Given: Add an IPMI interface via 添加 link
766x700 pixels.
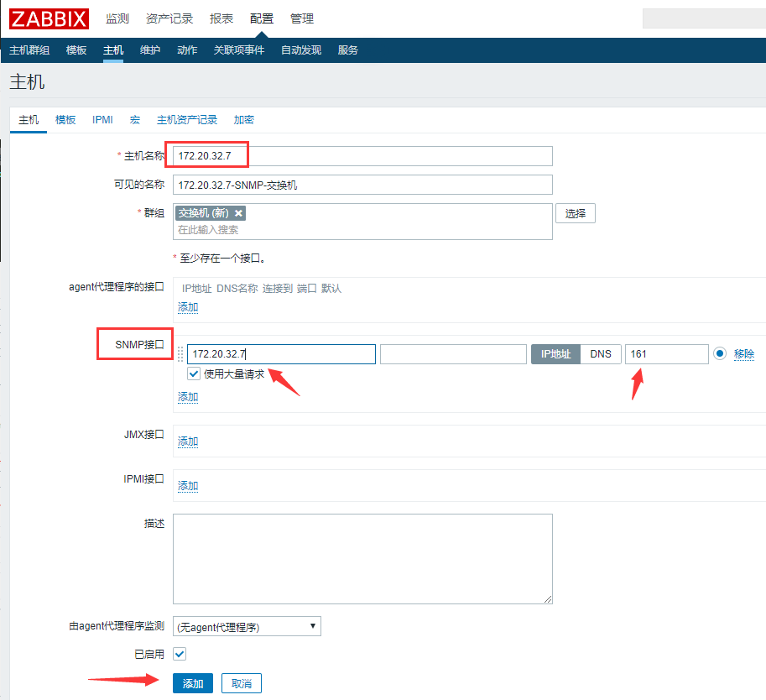Looking at the screenshot, I should coord(188,486).
